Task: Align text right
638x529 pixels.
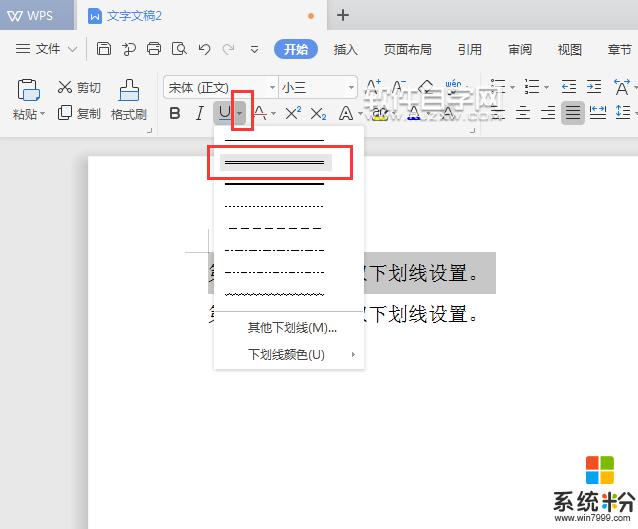Action: 548,113
